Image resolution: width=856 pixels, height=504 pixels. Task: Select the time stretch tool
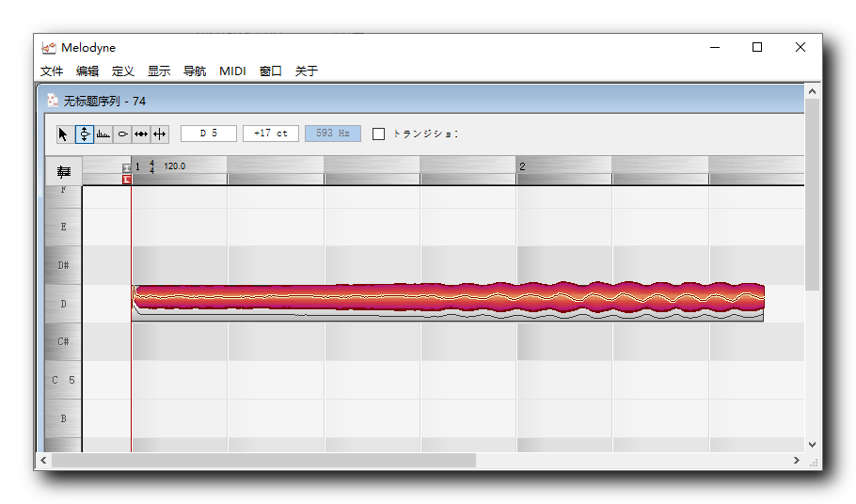click(141, 134)
